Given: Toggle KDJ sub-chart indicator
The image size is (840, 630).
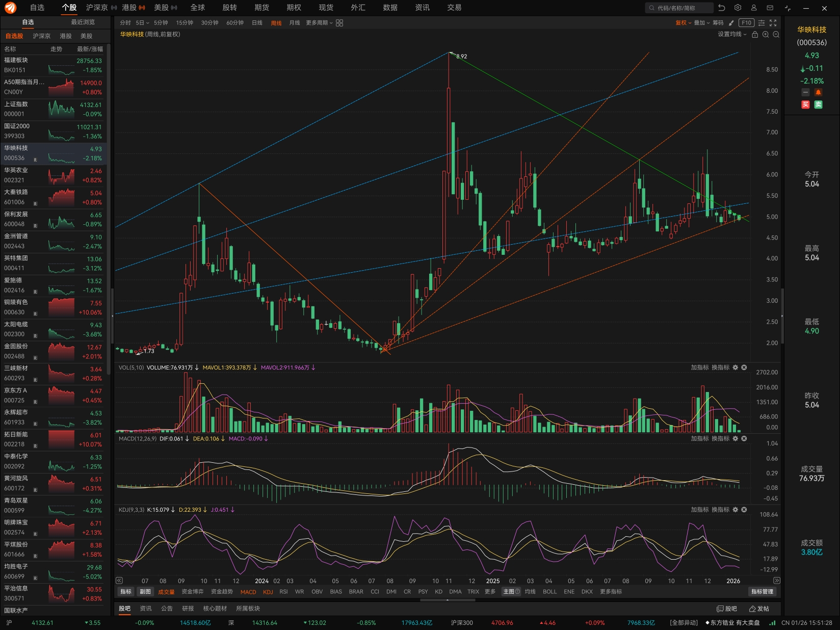Looking at the screenshot, I should (268, 592).
